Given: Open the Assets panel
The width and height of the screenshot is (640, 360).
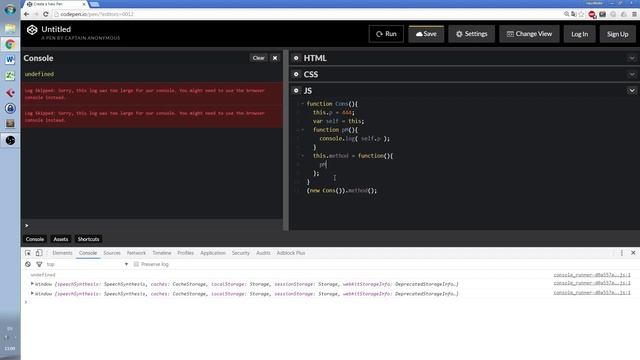Looking at the screenshot, I should (61, 239).
